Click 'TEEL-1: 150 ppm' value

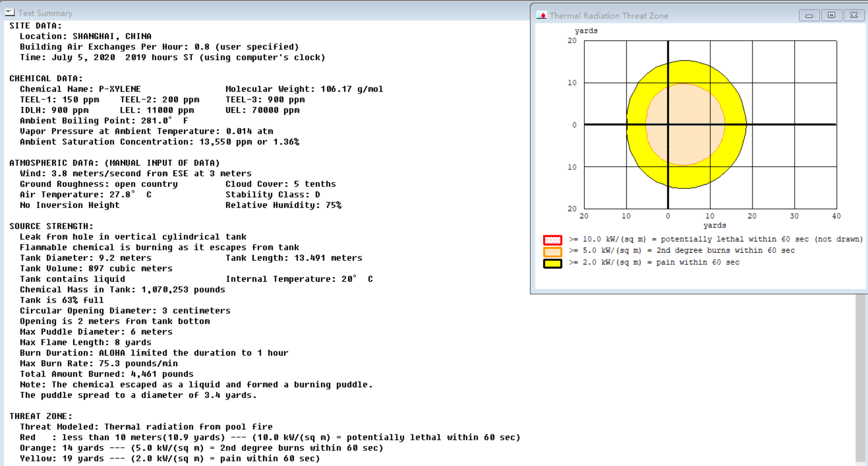click(59, 100)
